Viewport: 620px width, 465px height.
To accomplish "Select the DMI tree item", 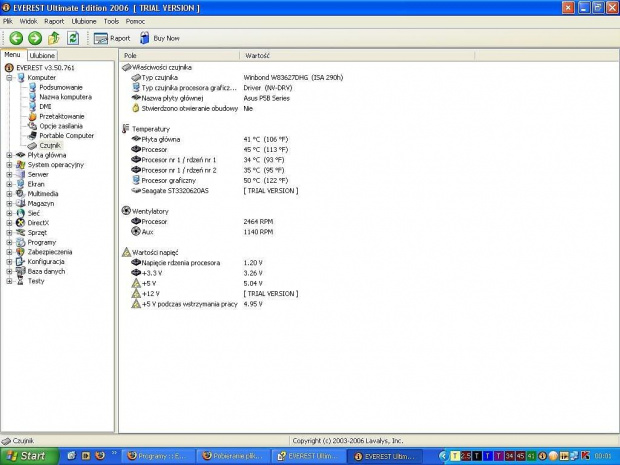I will coord(45,107).
